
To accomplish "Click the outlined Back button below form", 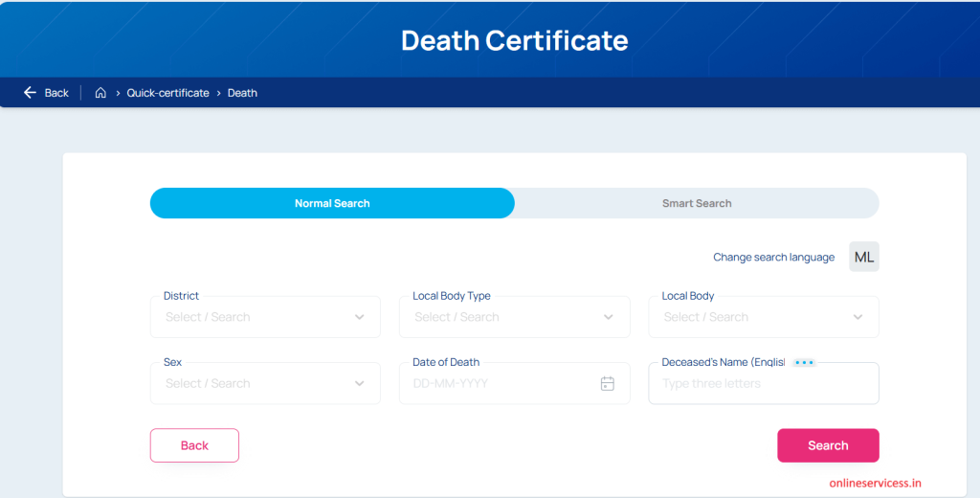I will [194, 445].
